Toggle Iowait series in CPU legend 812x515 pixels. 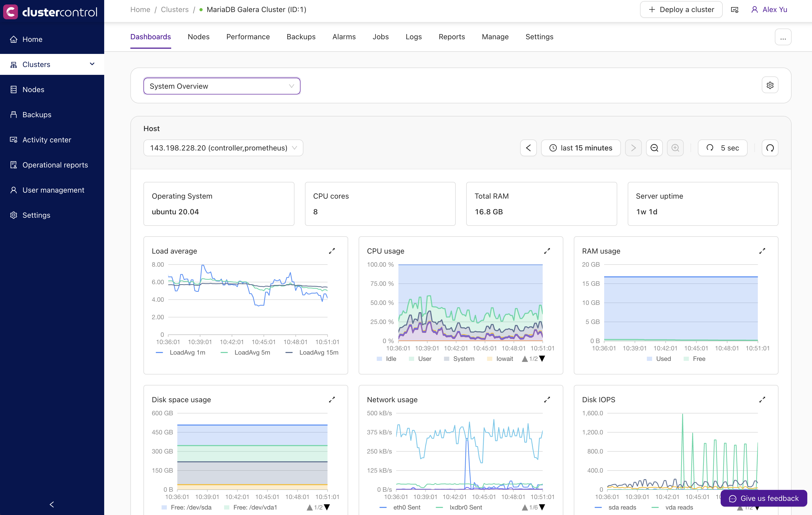[x=500, y=359]
